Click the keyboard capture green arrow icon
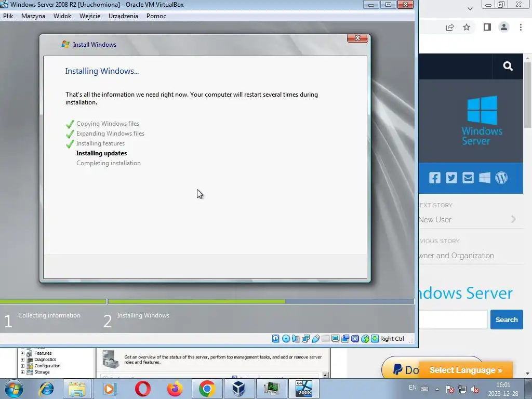 pos(375,338)
